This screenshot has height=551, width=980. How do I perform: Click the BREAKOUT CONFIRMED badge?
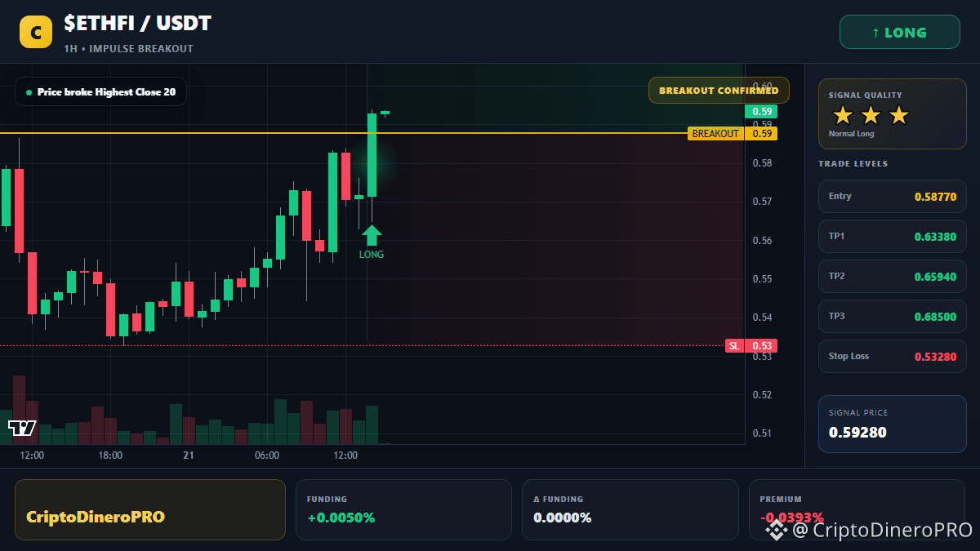click(719, 91)
